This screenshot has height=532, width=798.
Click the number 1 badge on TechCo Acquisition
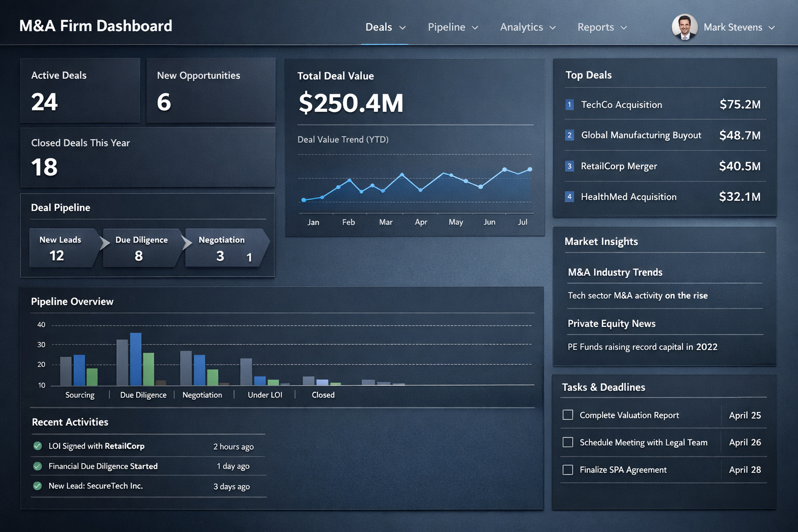pyautogui.click(x=569, y=104)
